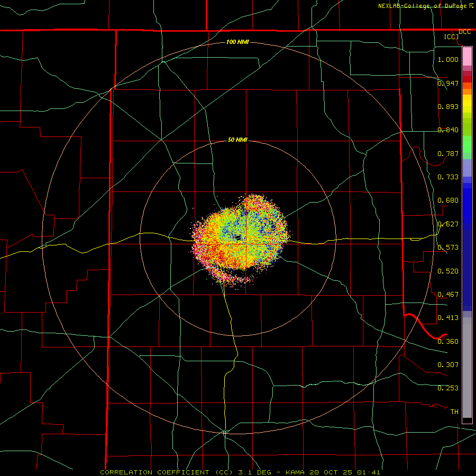Pick the light pink swatch atop color scale

click(x=467, y=56)
